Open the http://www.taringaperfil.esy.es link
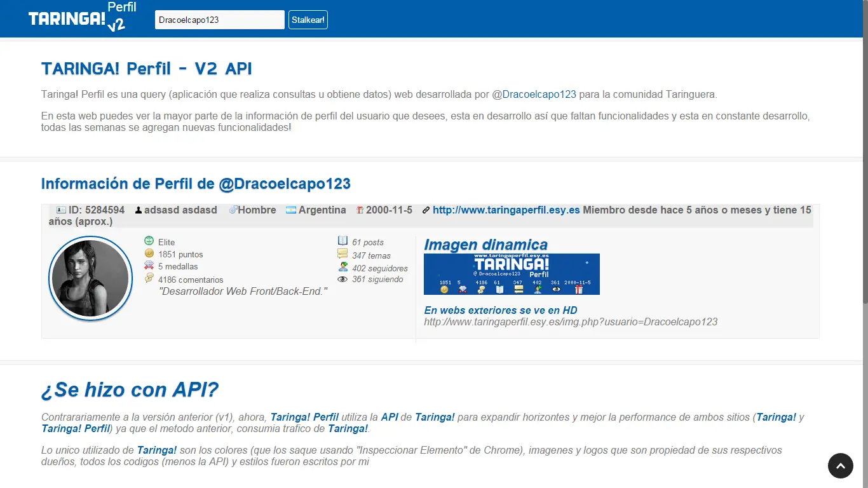868x488 pixels. click(506, 210)
